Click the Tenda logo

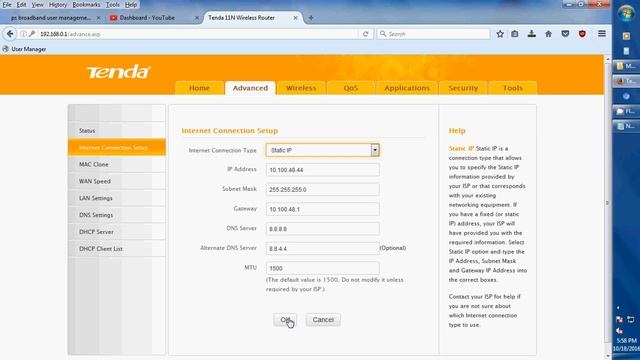(118, 72)
